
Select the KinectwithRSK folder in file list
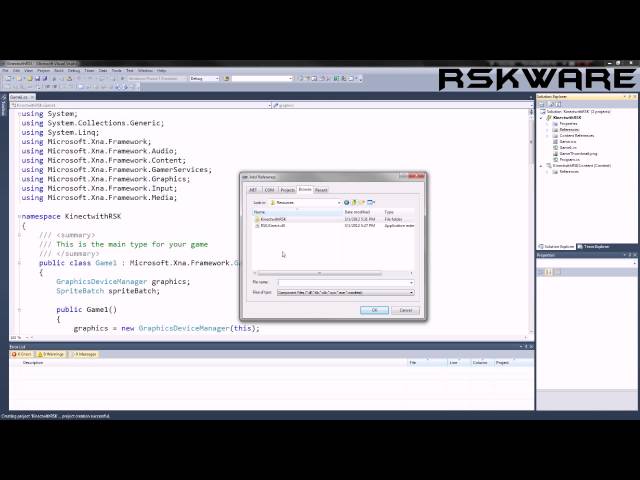[x=273, y=219]
